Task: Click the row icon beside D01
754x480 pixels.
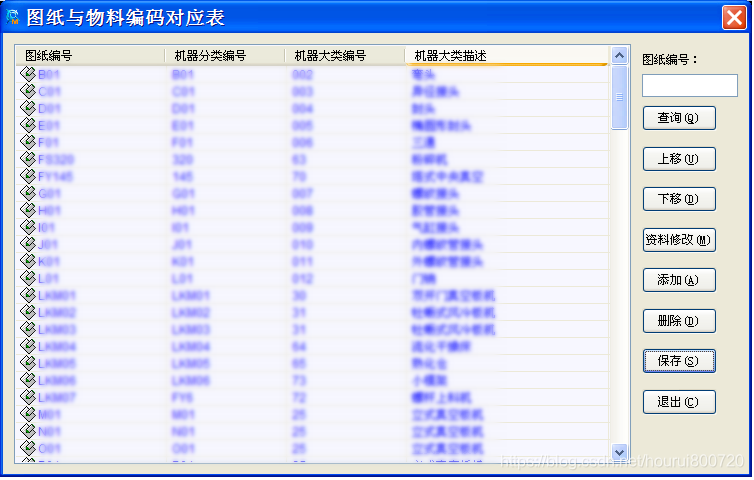Action: [x=28, y=108]
